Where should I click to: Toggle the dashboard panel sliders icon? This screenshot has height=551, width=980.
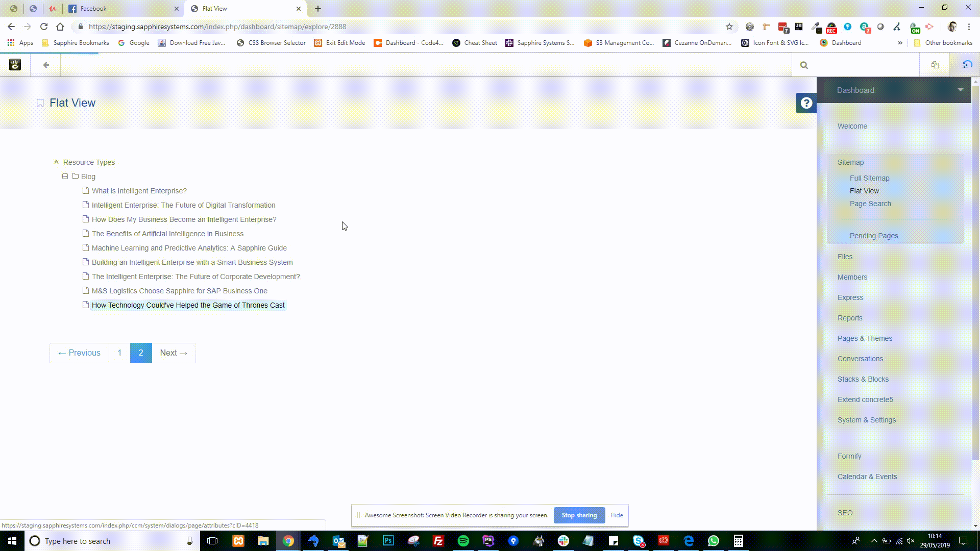[967, 65]
